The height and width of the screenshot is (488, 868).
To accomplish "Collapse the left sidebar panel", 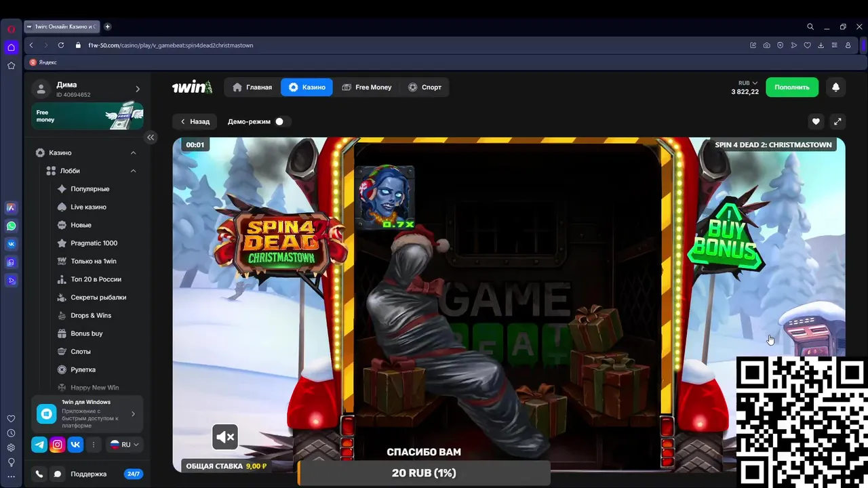I will pyautogui.click(x=151, y=137).
